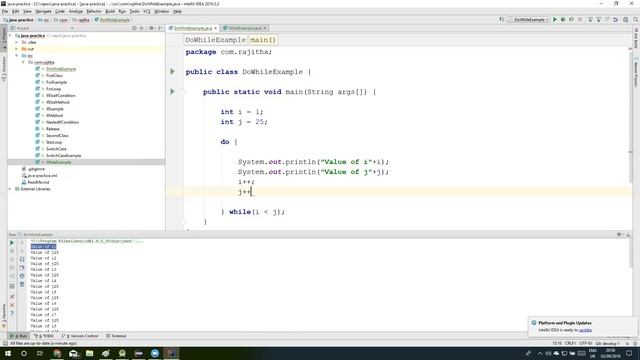
Task: Print console output using the printer icon
Action: tap(22, 276)
